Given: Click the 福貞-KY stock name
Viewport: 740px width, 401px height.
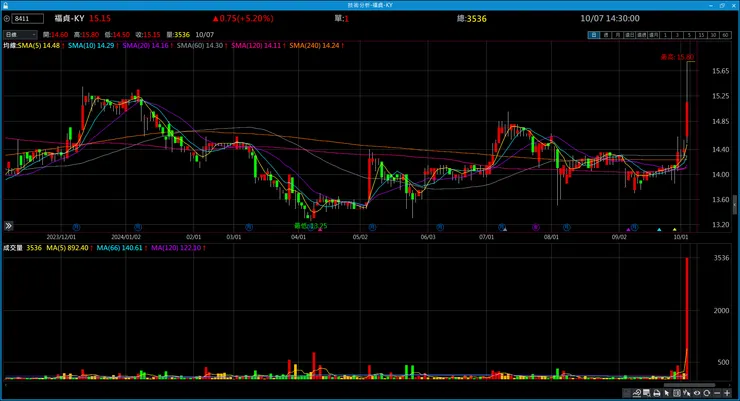Looking at the screenshot, I should coord(69,18).
